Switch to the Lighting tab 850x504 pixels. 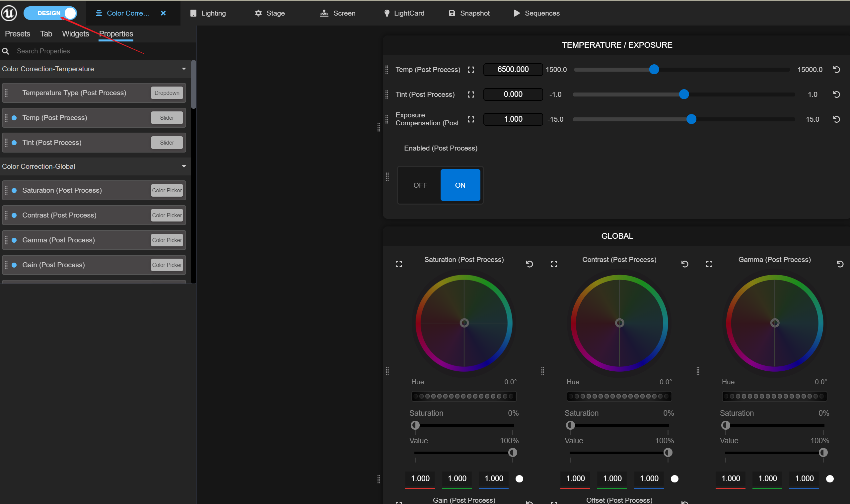pos(208,13)
